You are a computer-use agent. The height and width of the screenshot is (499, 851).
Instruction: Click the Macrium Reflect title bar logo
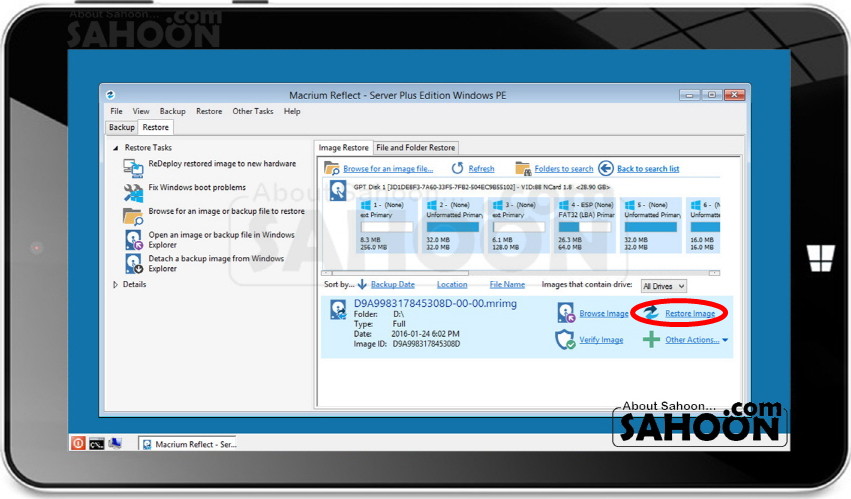point(110,94)
